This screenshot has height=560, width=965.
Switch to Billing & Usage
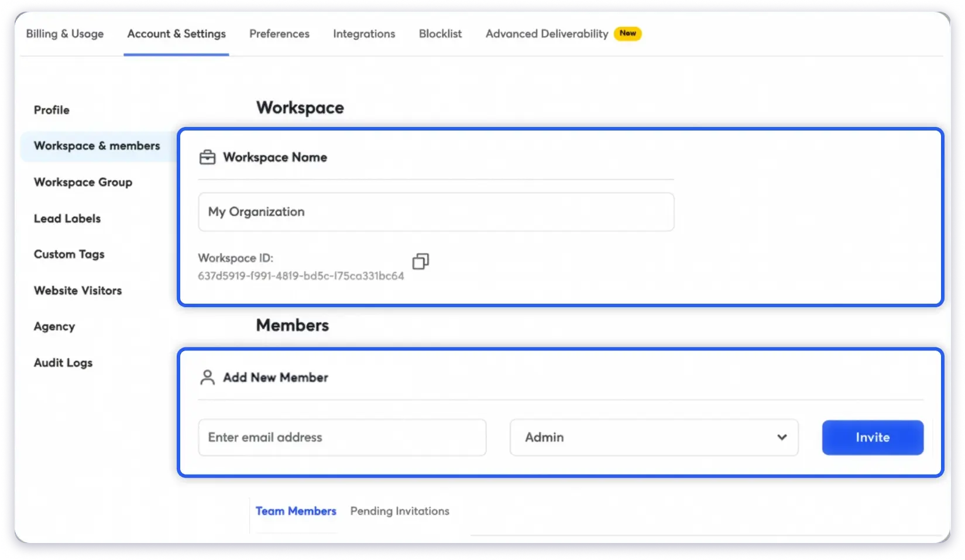64,34
